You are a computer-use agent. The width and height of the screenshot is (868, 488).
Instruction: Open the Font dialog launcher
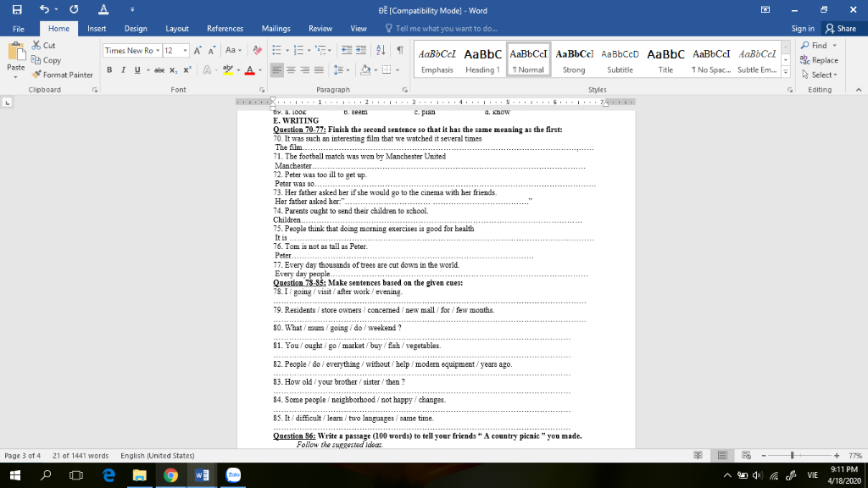pyautogui.click(x=262, y=90)
